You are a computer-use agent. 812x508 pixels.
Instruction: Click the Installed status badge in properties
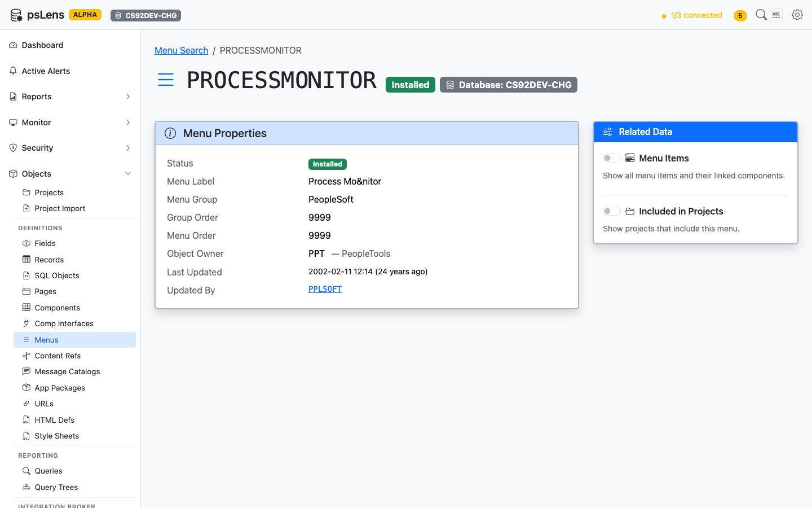328,164
